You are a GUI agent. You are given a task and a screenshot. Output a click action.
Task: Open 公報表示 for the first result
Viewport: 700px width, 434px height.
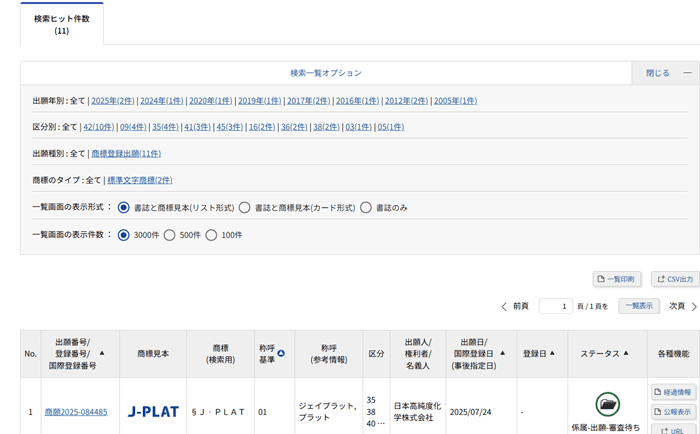[673, 411]
